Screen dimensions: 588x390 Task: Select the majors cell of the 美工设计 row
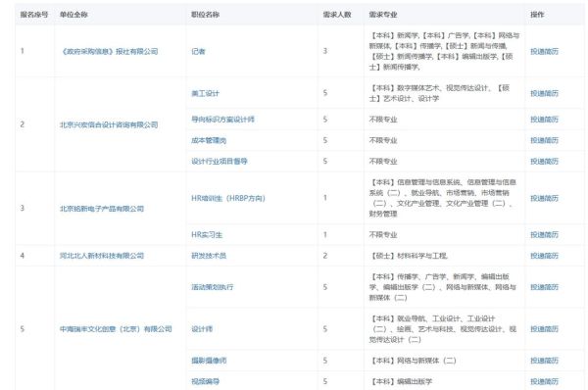tap(439, 93)
